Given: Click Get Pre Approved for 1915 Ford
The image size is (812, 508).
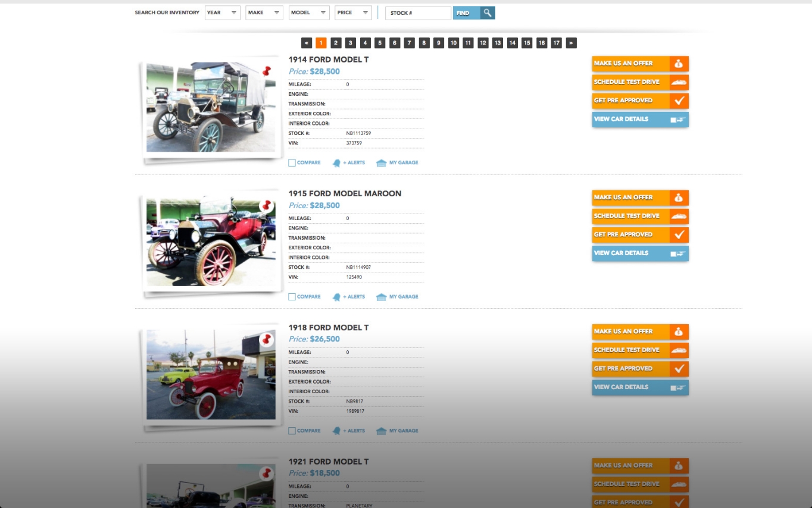Looking at the screenshot, I should click(x=640, y=234).
